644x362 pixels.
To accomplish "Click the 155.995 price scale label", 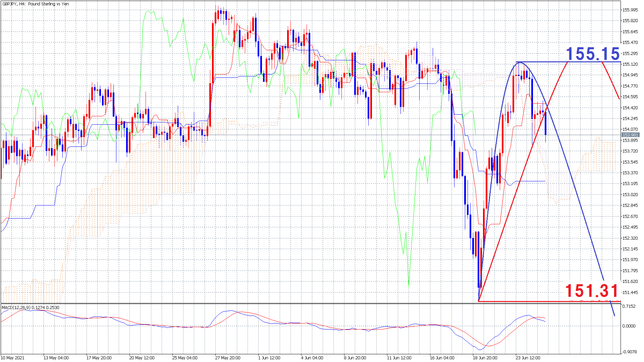I will (x=630, y=10).
